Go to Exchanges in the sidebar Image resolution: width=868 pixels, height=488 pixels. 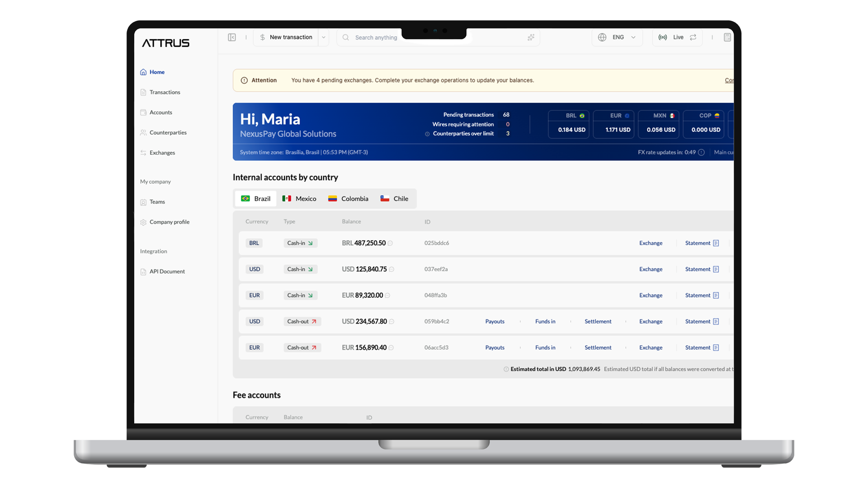[162, 153]
